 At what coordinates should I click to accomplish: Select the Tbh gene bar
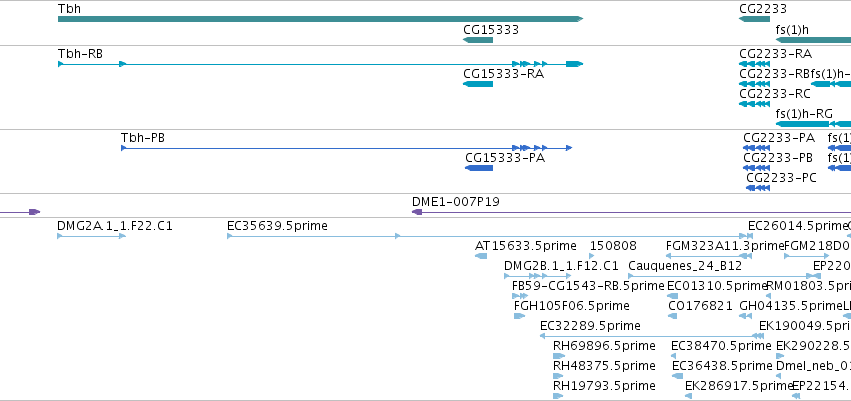(320, 19)
